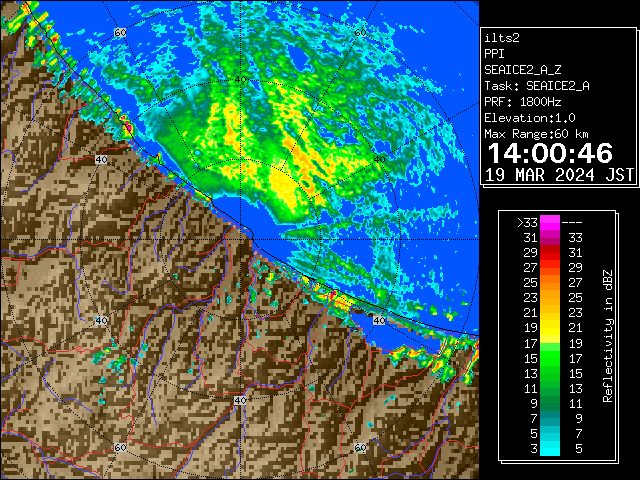Viewport: 640px width, 480px height.
Task: Select the 'Elevation:1.0' text
Action: click(530, 118)
